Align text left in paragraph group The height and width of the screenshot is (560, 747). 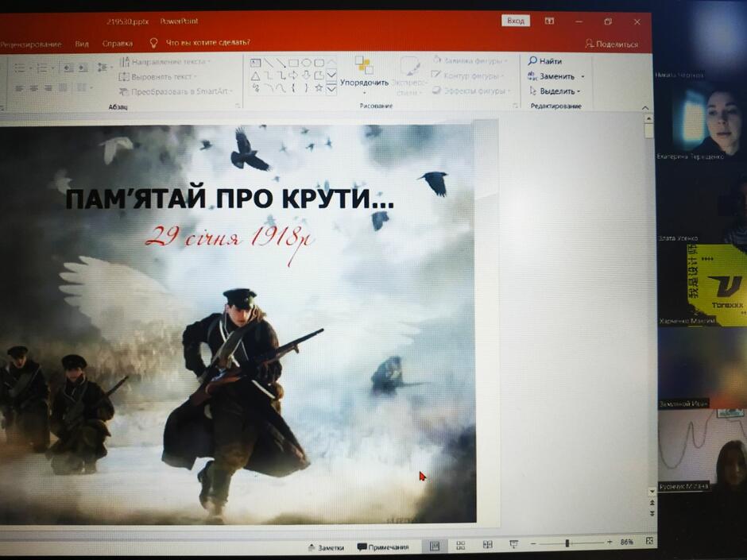point(20,88)
